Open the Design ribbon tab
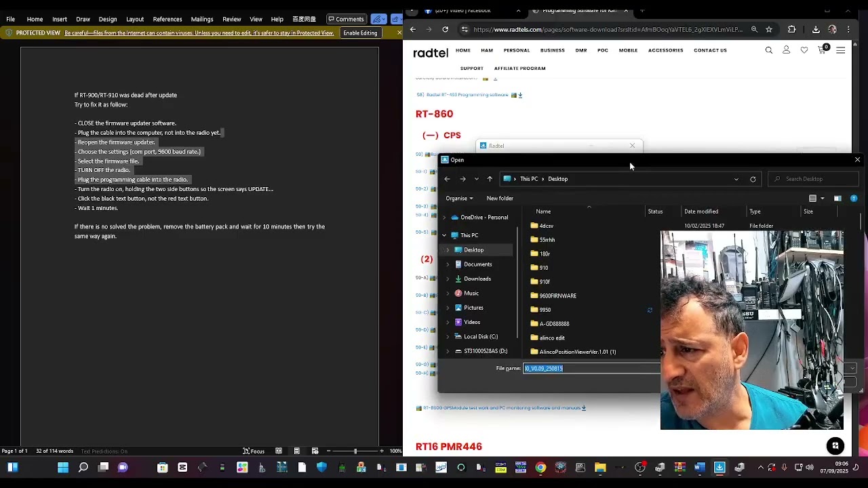868x488 pixels. click(108, 19)
